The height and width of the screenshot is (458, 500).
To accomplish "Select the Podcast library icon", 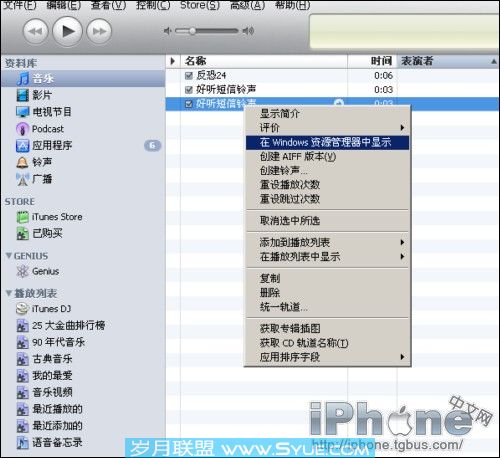I will [22, 129].
